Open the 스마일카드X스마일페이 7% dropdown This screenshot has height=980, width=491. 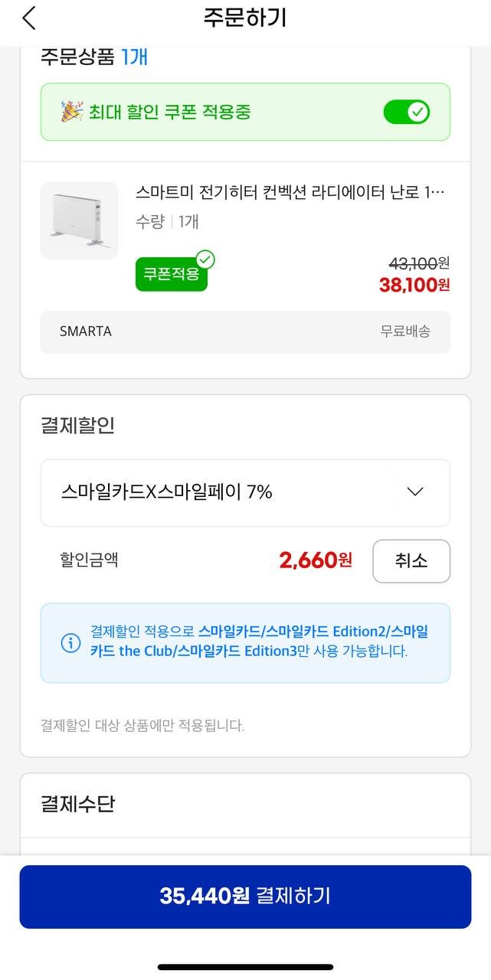point(244,492)
